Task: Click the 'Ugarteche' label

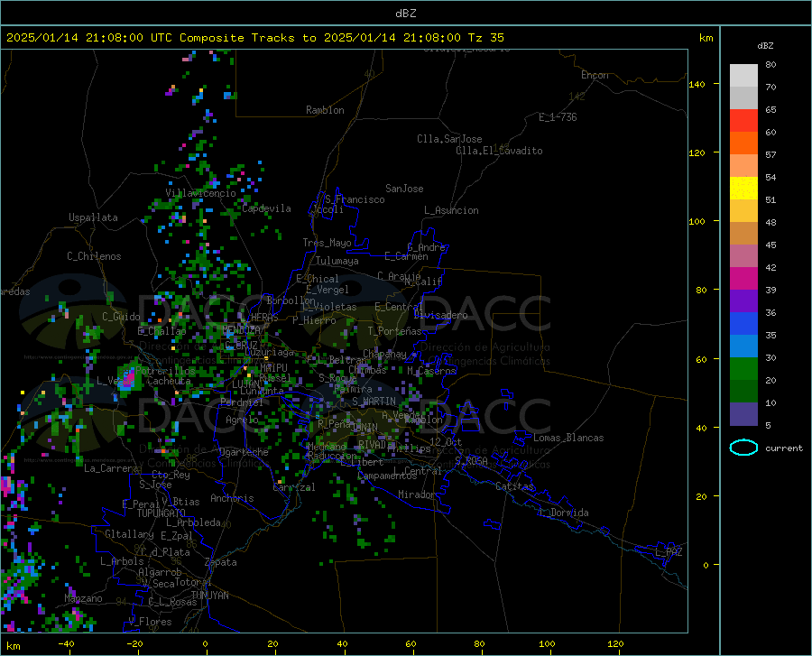Action: (x=244, y=452)
